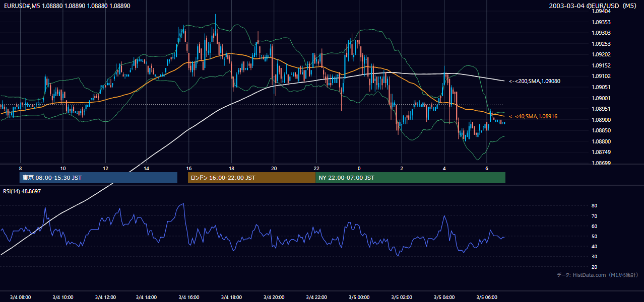
Task: Click RSI scale value 30
Action: (x=594, y=256)
